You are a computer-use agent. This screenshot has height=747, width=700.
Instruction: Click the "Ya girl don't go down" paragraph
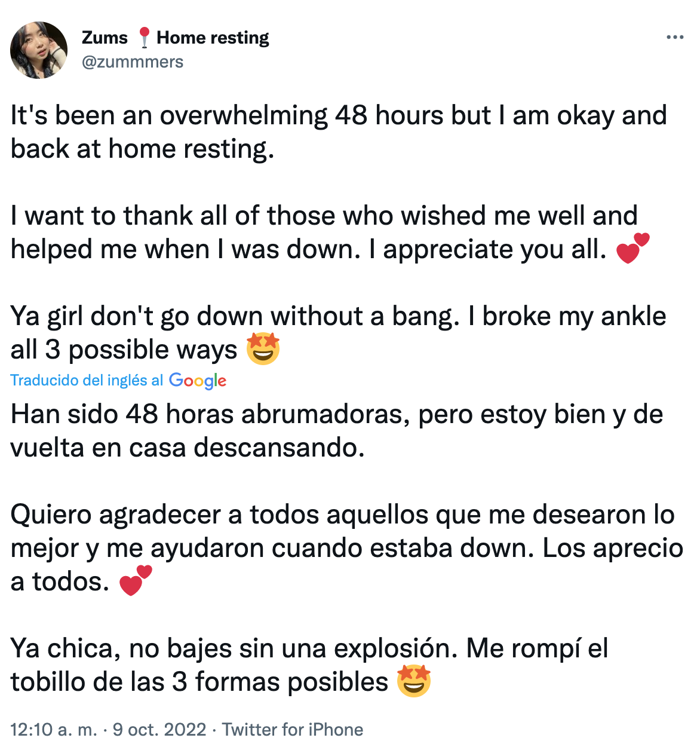(338, 332)
